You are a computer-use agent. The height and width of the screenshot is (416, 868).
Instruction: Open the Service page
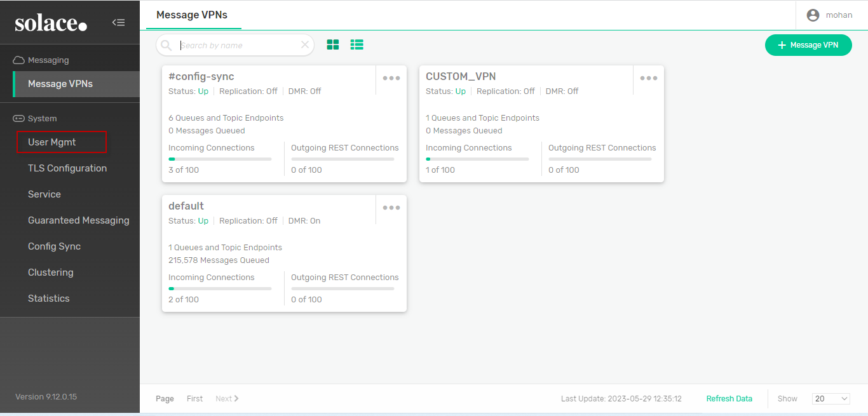[44, 194]
